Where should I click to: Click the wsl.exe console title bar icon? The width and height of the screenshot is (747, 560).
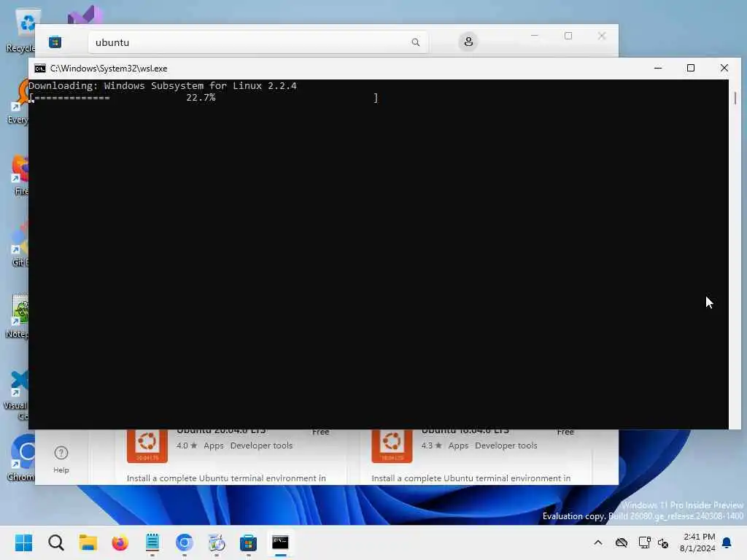[x=40, y=69]
